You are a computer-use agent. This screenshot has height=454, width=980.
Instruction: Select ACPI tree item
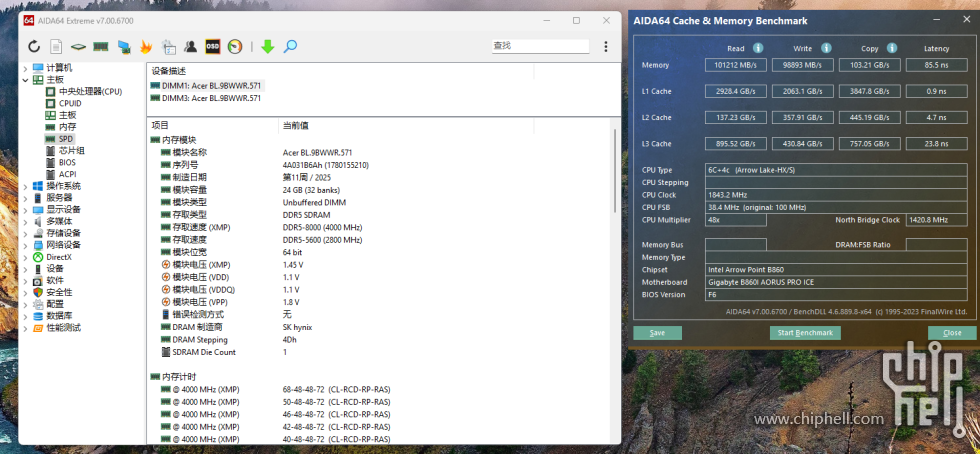[x=68, y=174]
